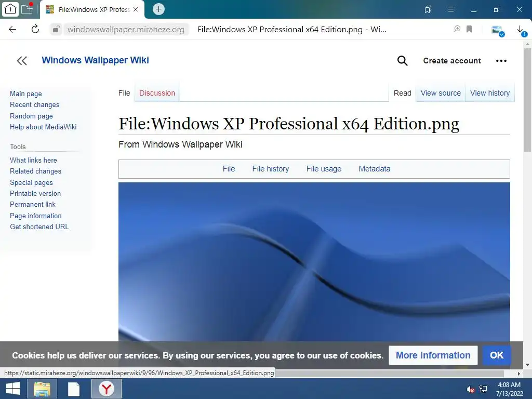Click More information on cookie banner

tap(433, 355)
